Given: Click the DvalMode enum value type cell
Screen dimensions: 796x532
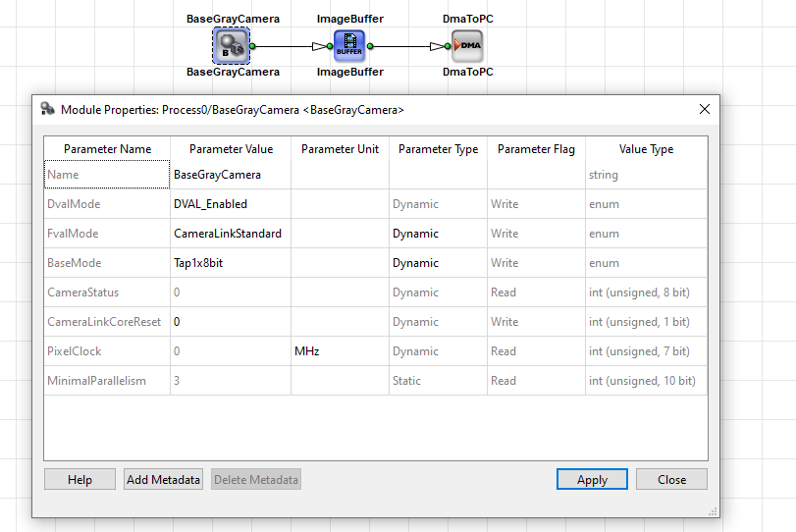Looking at the screenshot, I should click(x=646, y=204).
